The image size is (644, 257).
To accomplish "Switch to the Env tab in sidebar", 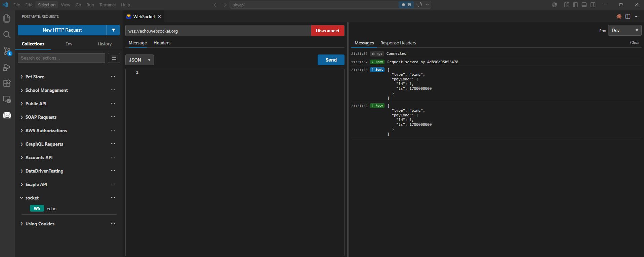I will pos(69,44).
